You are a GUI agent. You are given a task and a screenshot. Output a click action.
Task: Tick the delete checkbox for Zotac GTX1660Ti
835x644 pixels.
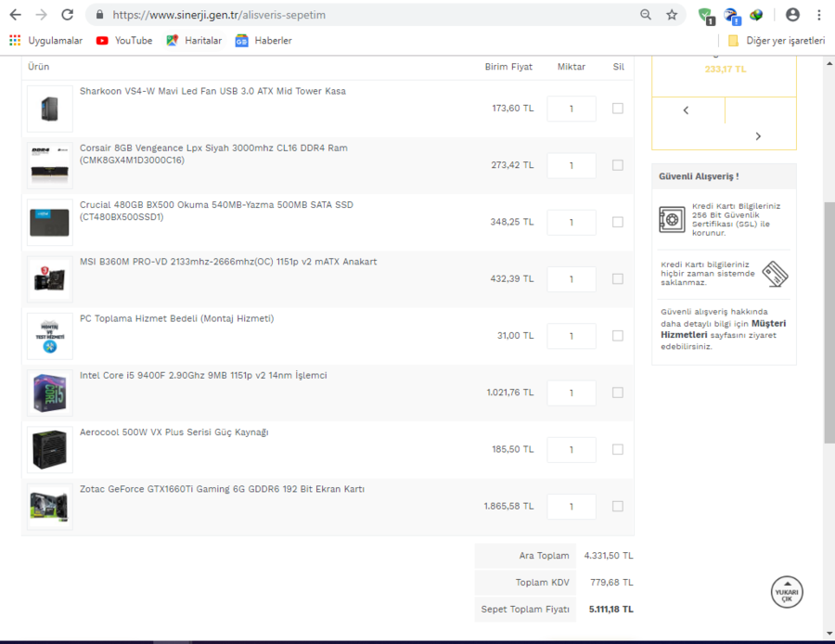pos(618,507)
